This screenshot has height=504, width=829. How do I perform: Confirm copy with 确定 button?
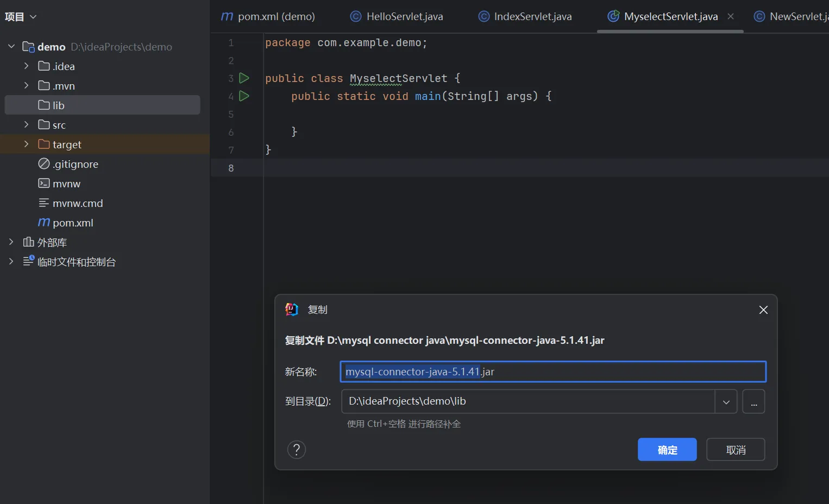pyautogui.click(x=667, y=450)
